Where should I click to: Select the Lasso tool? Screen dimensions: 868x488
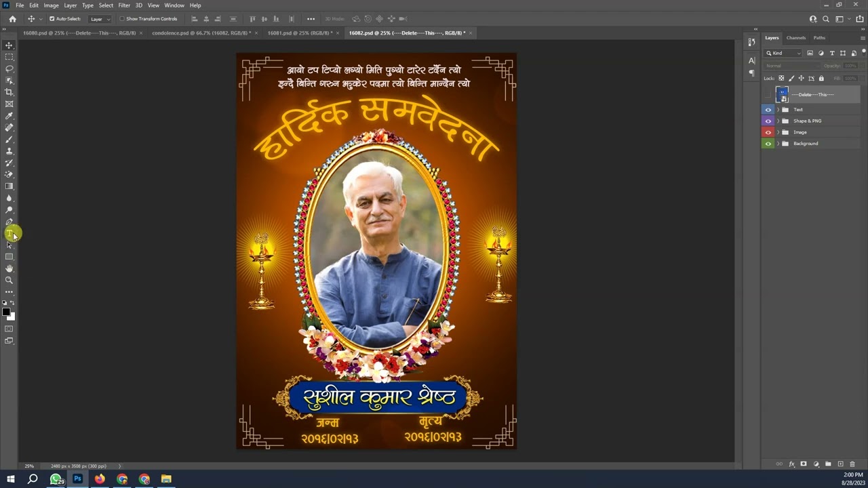click(x=9, y=68)
